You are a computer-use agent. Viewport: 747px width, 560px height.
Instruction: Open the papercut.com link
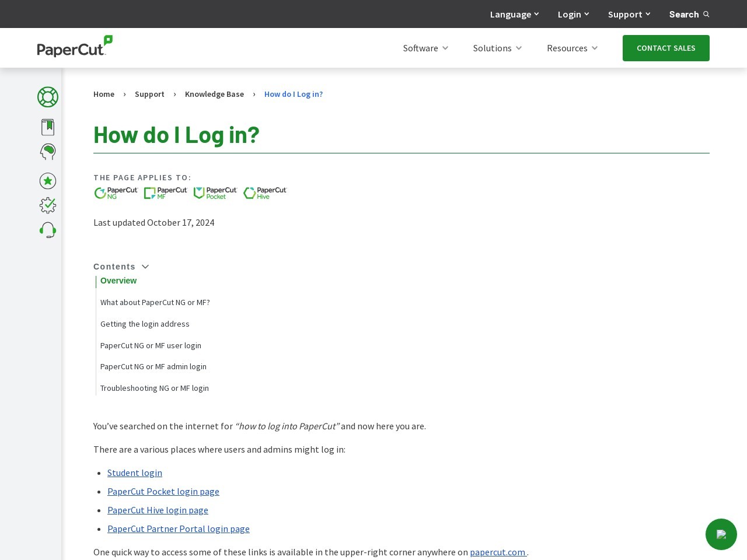pyautogui.click(x=498, y=552)
